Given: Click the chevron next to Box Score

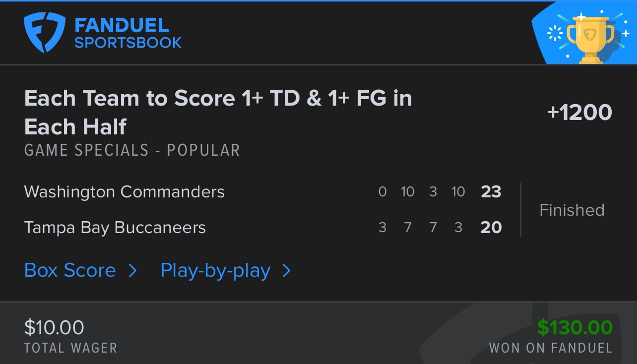Looking at the screenshot, I should pyautogui.click(x=132, y=271).
